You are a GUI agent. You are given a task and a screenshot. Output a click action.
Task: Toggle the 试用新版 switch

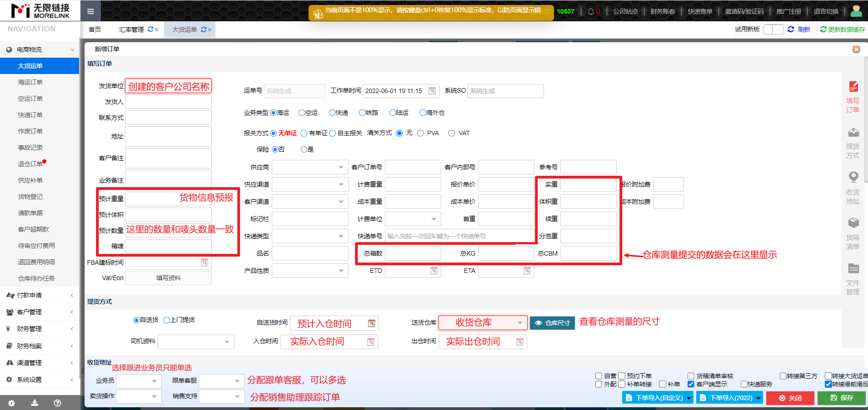[773, 30]
